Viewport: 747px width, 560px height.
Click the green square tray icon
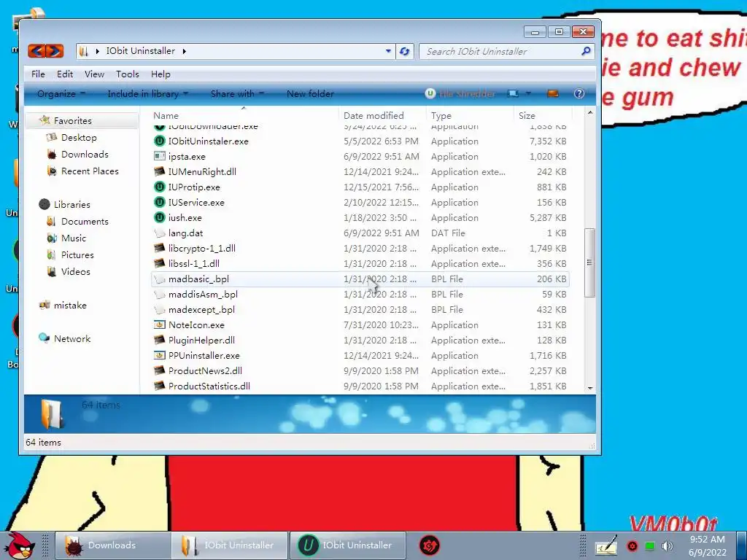pos(649,545)
